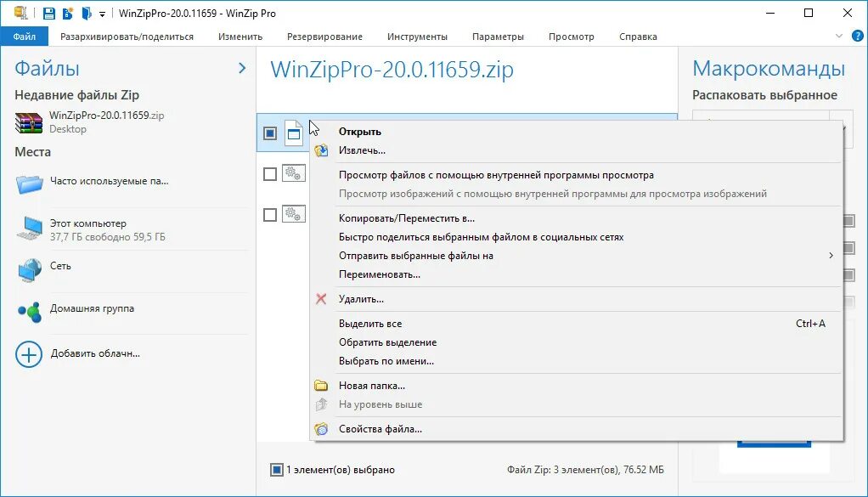Click the Open folder icon in quick access

(87, 13)
